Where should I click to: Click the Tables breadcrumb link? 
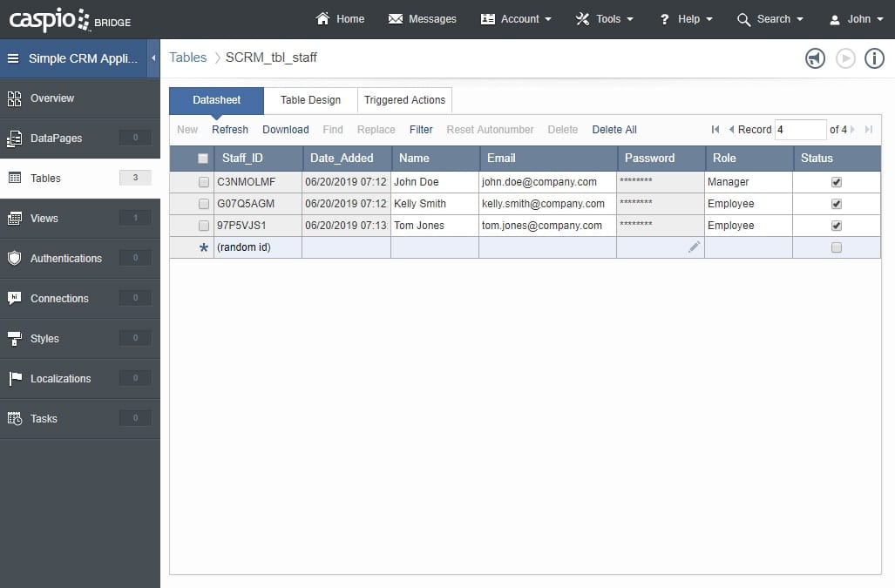tap(188, 57)
